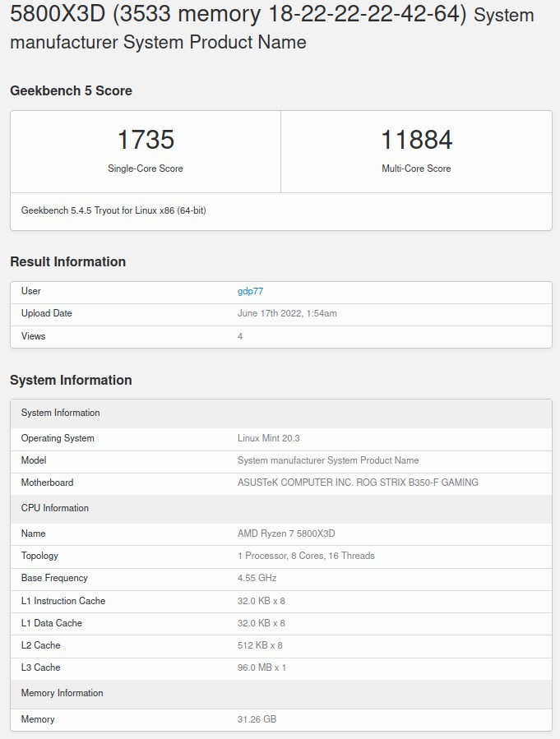Click the Geekbench 5.4.5 Tryout version text
This screenshot has height=739, width=560.
pyautogui.click(x=113, y=210)
